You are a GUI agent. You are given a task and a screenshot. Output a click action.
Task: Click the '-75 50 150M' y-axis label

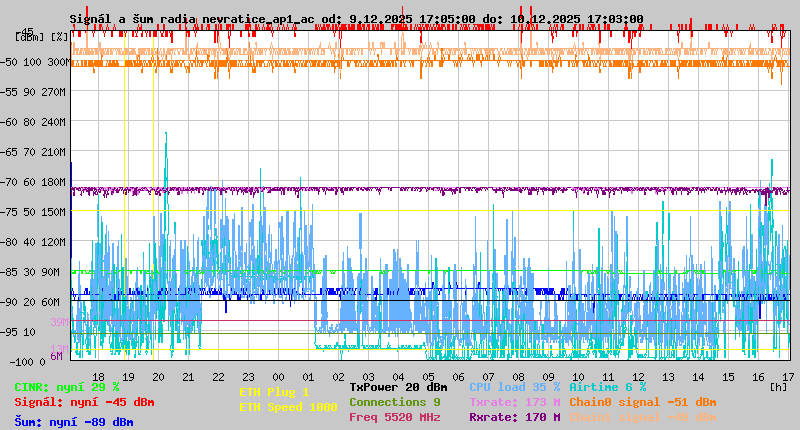pos(34,212)
